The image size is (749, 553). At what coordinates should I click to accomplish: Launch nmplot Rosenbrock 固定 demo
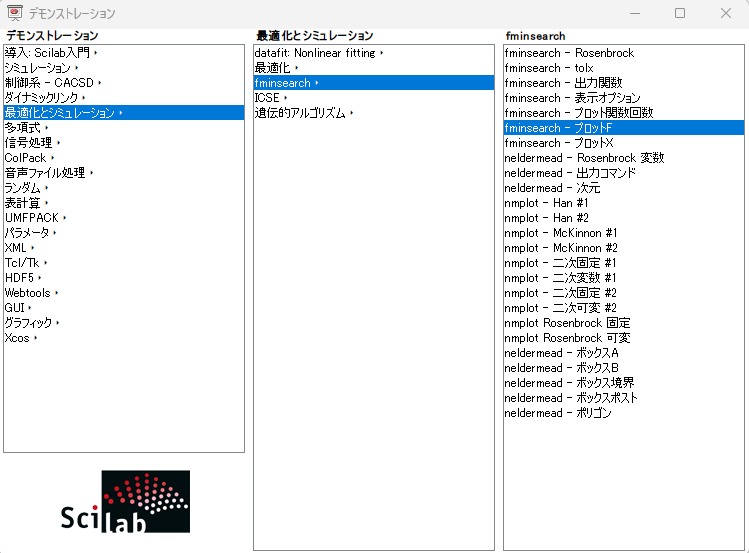[567, 323]
